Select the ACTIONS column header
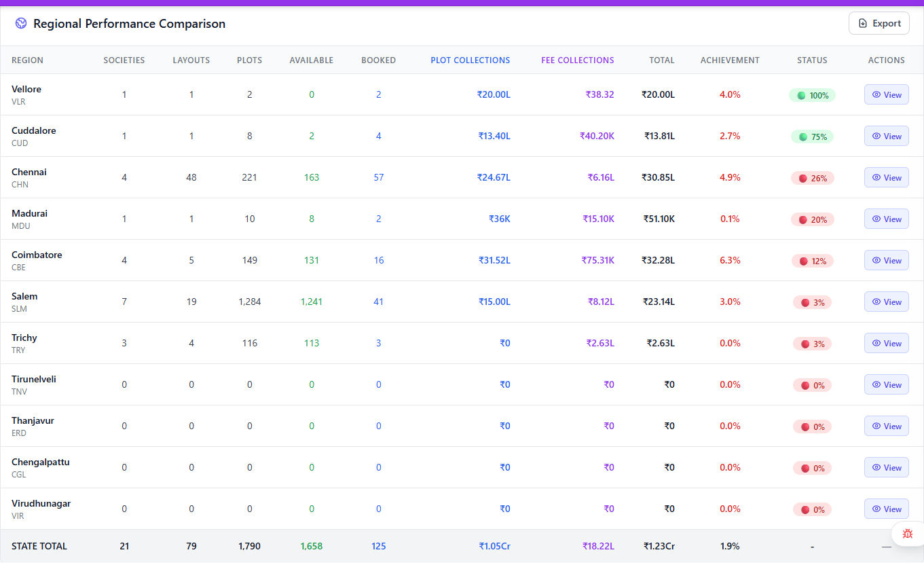The height and width of the screenshot is (563, 924). 887,60
